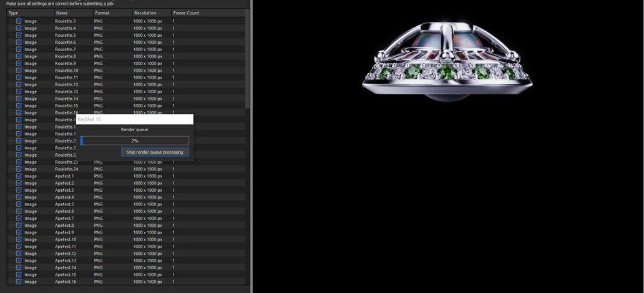This screenshot has width=644, height=293.
Task: Click the job list vertical scrollbar
Action: pyautogui.click(x=247, y=62)
